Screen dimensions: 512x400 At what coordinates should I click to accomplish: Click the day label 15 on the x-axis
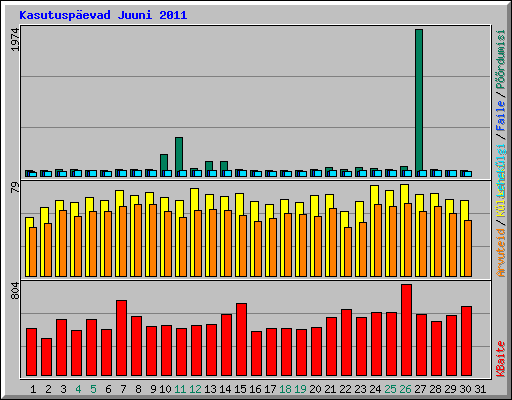(x=240, y=389)
